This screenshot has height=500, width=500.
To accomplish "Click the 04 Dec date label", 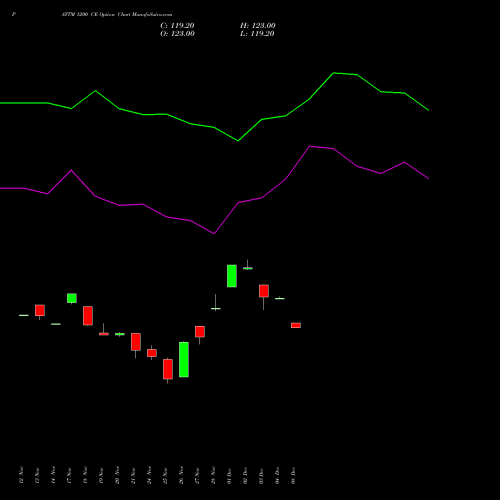I will point(277,475).
